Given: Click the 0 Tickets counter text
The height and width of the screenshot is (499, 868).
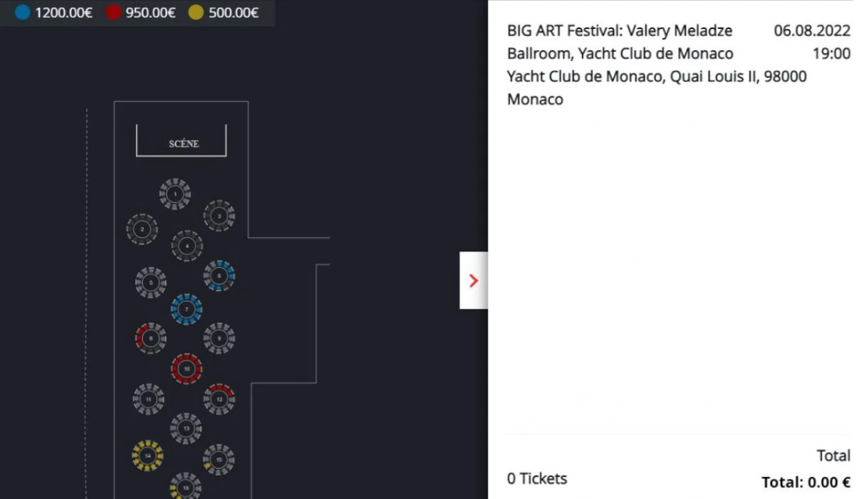Looking at the screenshot, I should (537, 479).
